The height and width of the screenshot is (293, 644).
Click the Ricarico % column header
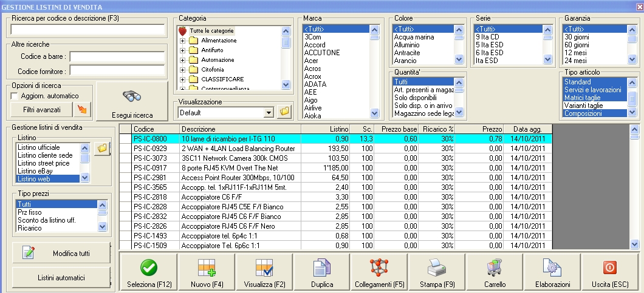[437, 129]
